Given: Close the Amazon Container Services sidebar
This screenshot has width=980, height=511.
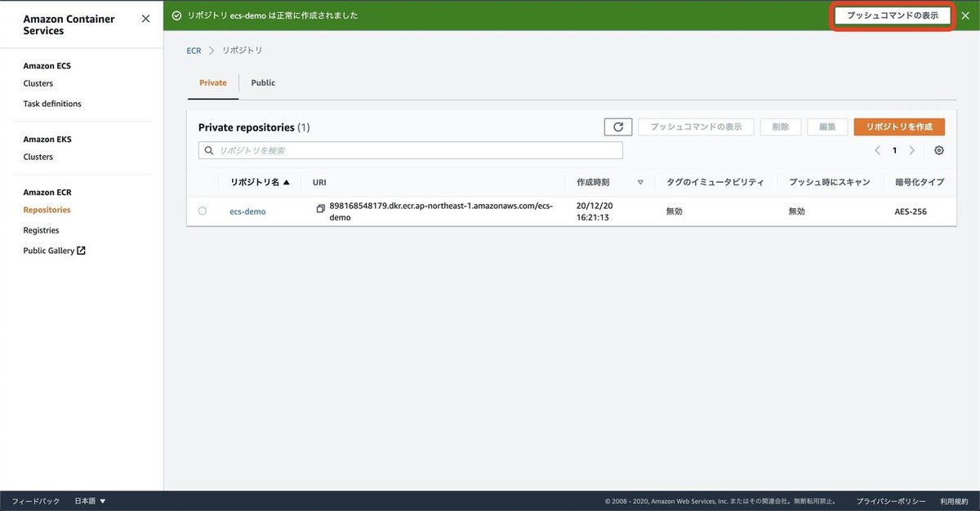Looking at the screenshot, I should tap(145, 18).
